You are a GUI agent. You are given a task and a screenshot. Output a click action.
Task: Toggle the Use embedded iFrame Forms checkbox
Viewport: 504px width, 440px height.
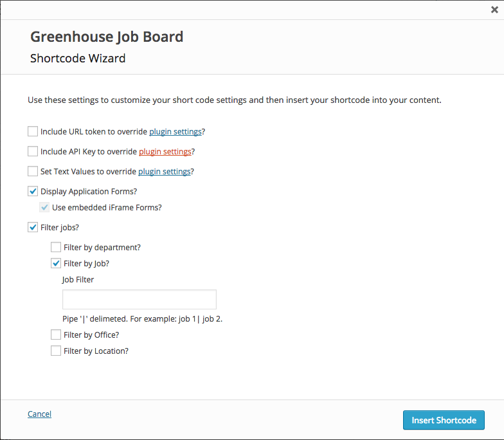44,207
